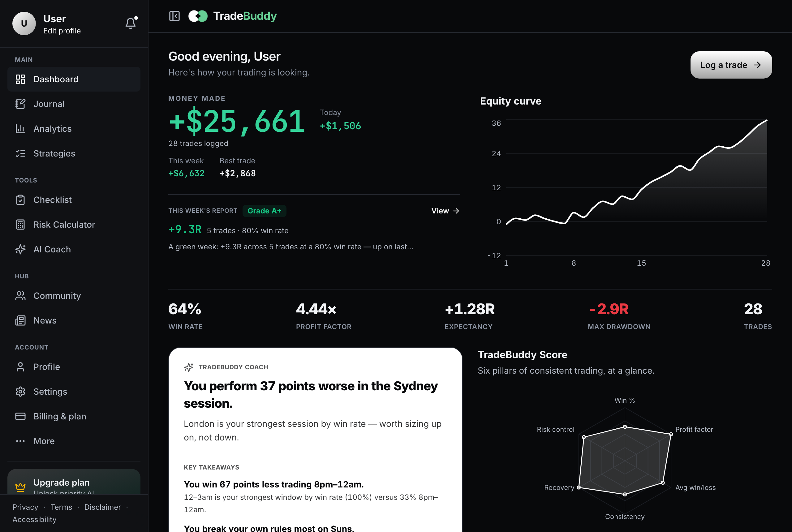Viewport: 792px width, 532px height.
Task: Click the TradeBuddy Coach sparkle icon
Action: coord(189,367)
